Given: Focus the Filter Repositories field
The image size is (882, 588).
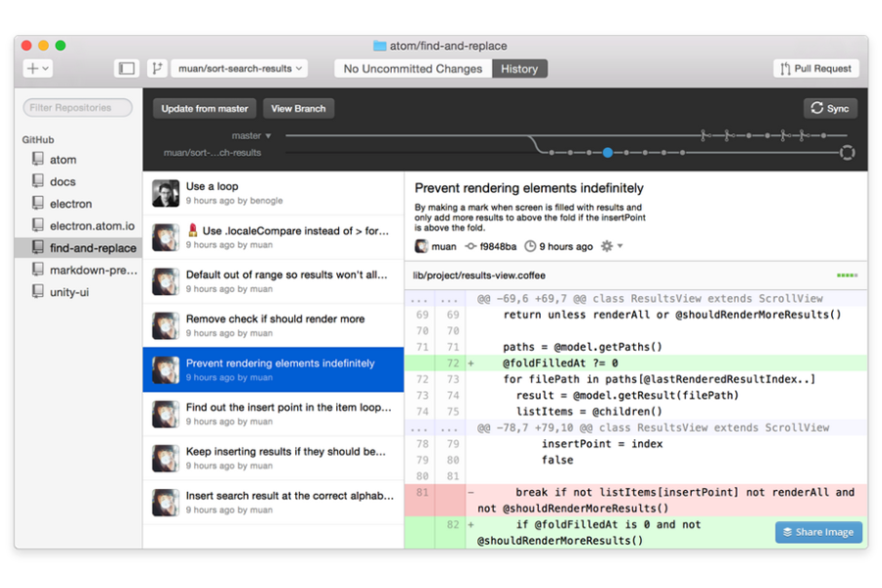Looking at the screenshot, I should click(77, 108).
